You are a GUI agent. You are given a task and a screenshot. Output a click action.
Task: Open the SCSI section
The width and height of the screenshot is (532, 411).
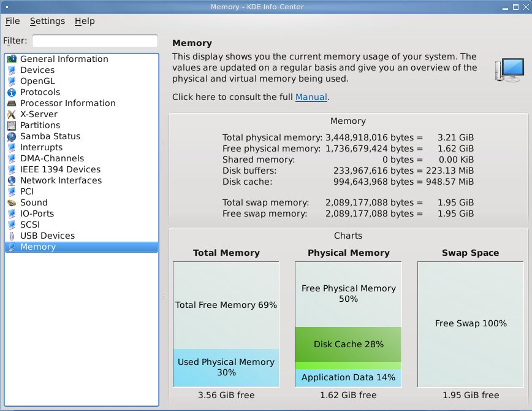pyautogui.click(x=31, y=225)
